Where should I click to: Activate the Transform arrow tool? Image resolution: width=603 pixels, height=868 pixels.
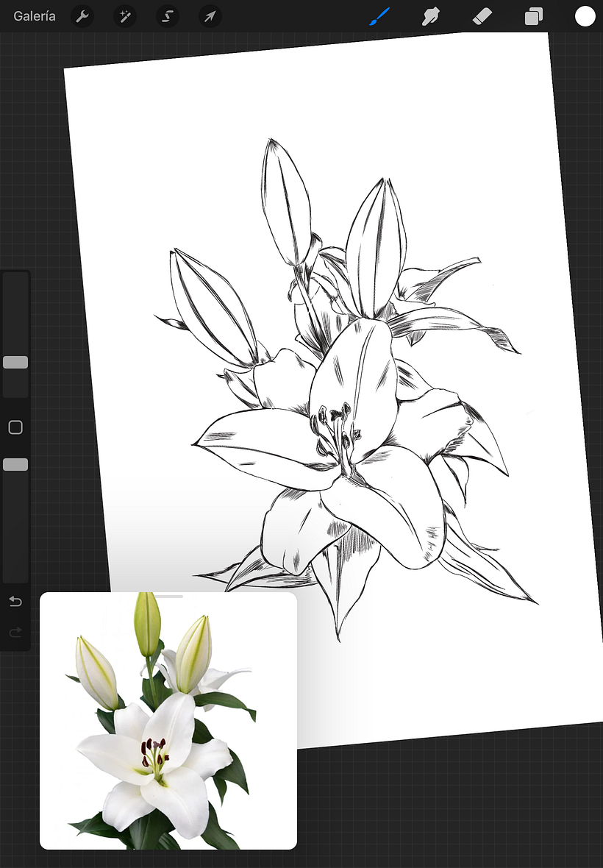pos(210,16)
